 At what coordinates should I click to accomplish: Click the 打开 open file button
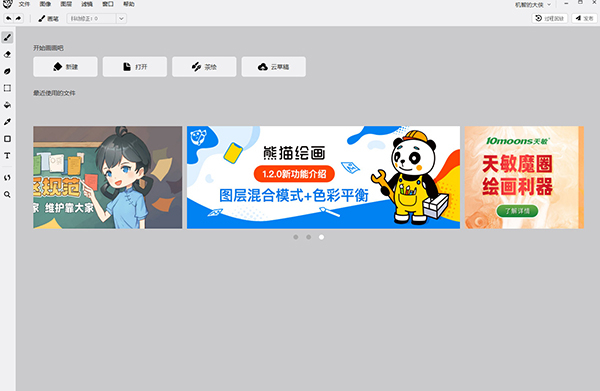pos(135,67)
